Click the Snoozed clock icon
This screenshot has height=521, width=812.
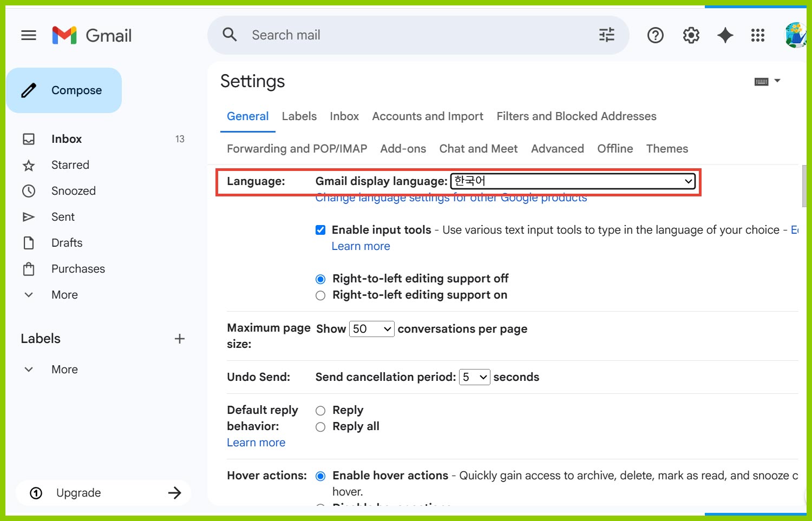[29, 191]
